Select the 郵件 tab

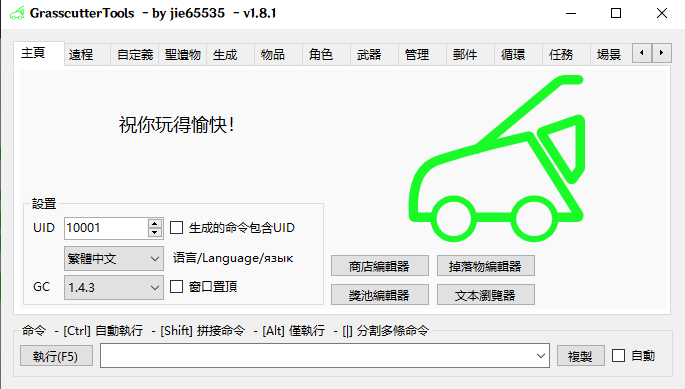tap(465, 55)
